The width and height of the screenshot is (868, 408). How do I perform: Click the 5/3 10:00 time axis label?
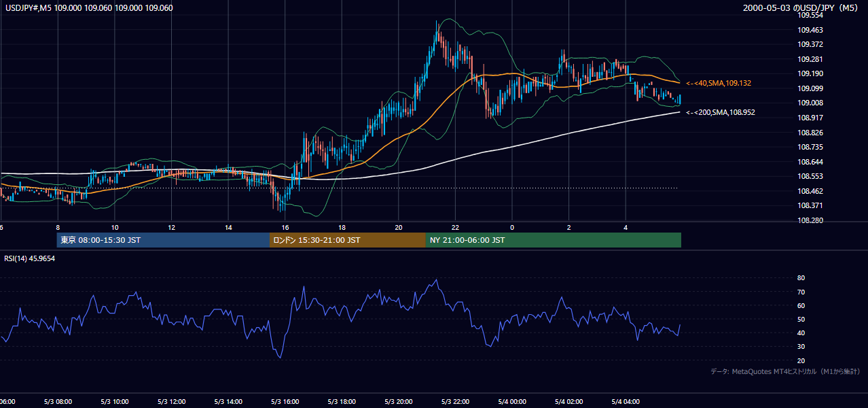pyautogui.click(x=115, y=402)
